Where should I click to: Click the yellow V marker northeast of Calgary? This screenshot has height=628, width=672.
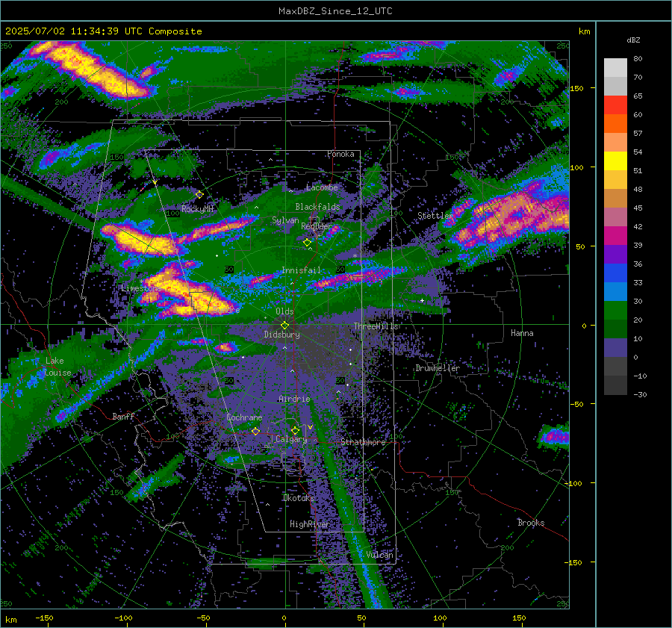pyautogui.click(x=310, y=427)
